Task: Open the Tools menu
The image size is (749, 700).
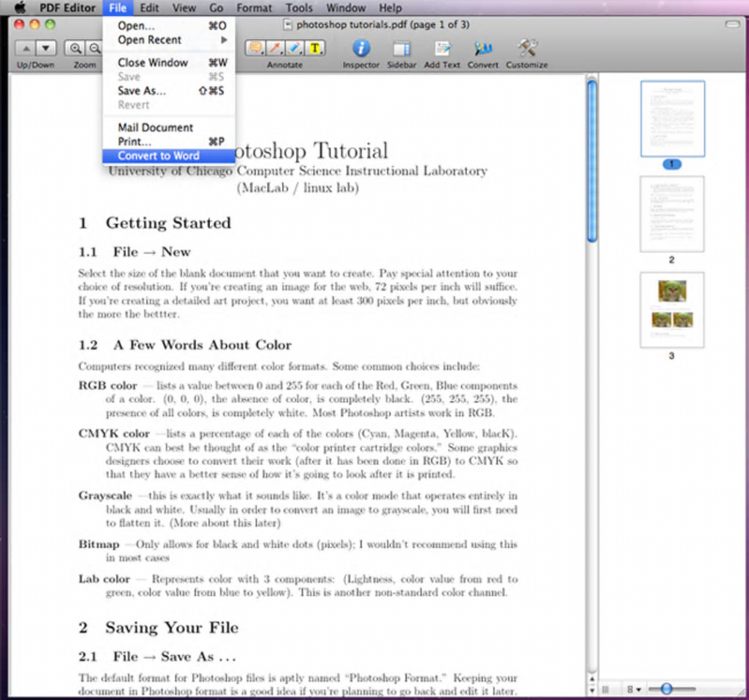Action: [x=299, y=7]
